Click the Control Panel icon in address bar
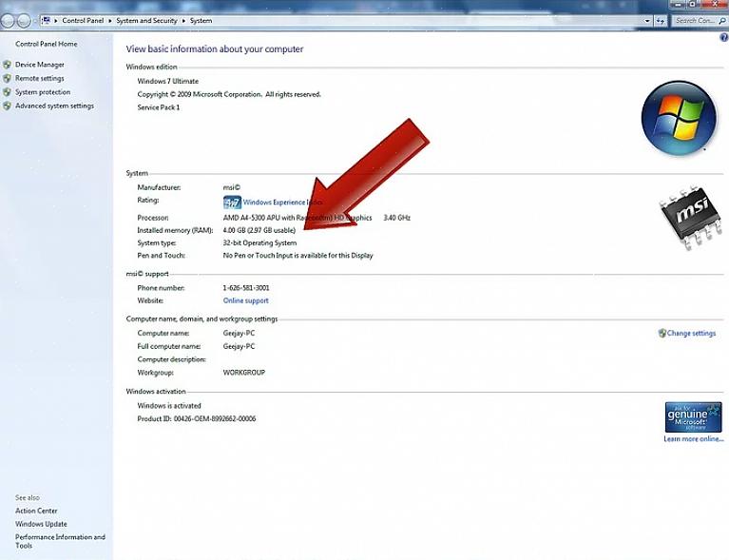 46,21
